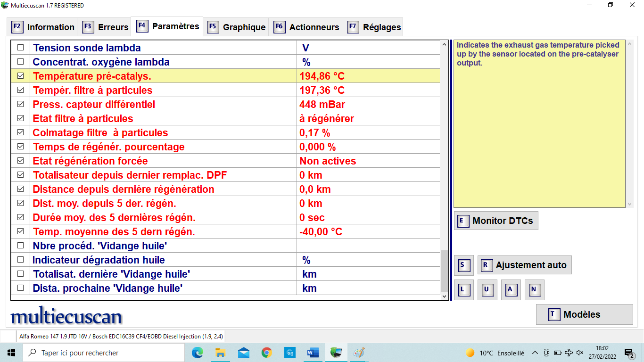
Task: Click the value à régénérer
Action: tap(327, 118)
